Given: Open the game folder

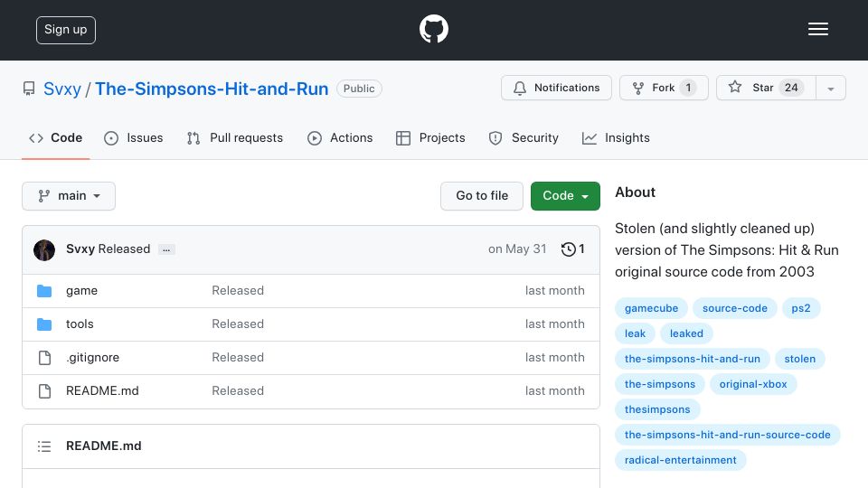Looking at the screenshot, I should 81,290.
